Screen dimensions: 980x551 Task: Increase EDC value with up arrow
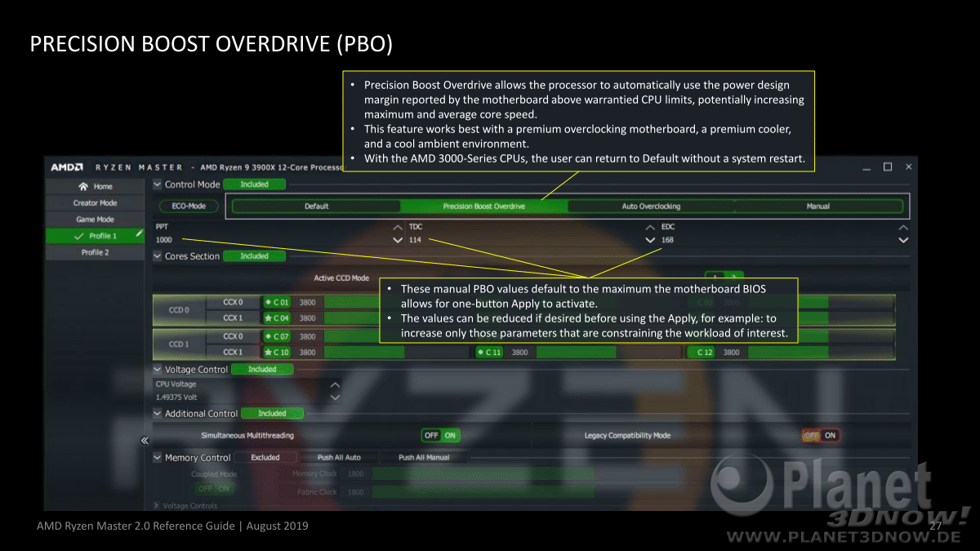903,227
